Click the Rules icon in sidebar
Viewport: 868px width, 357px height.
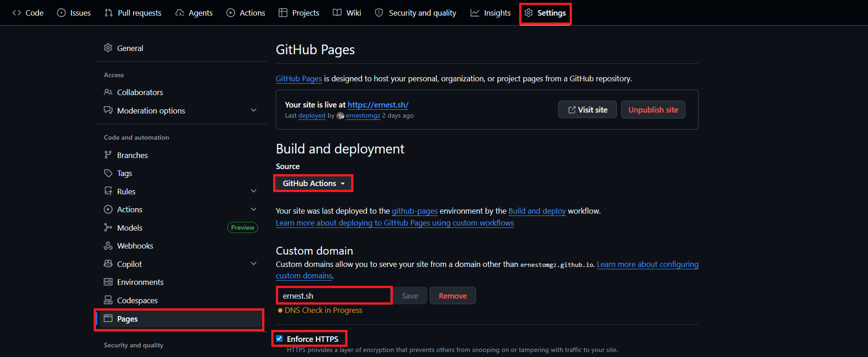[108, 191]
